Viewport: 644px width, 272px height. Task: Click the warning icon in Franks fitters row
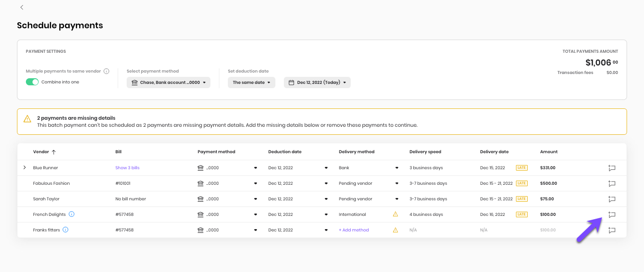click(395, 230)
